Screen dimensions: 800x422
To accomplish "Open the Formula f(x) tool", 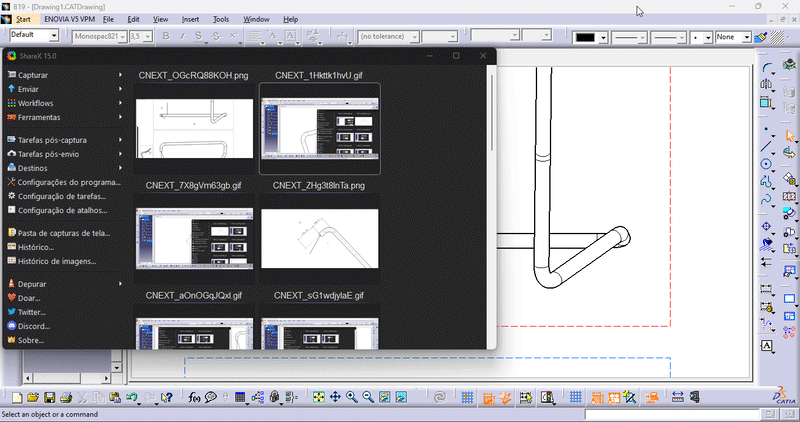I will (194, 397).
